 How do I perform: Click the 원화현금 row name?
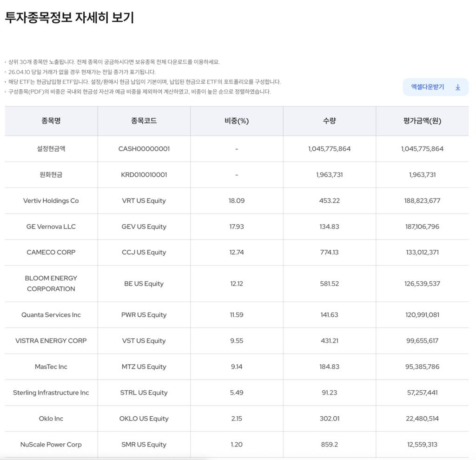pyautogui.click(x=51, y=175)
